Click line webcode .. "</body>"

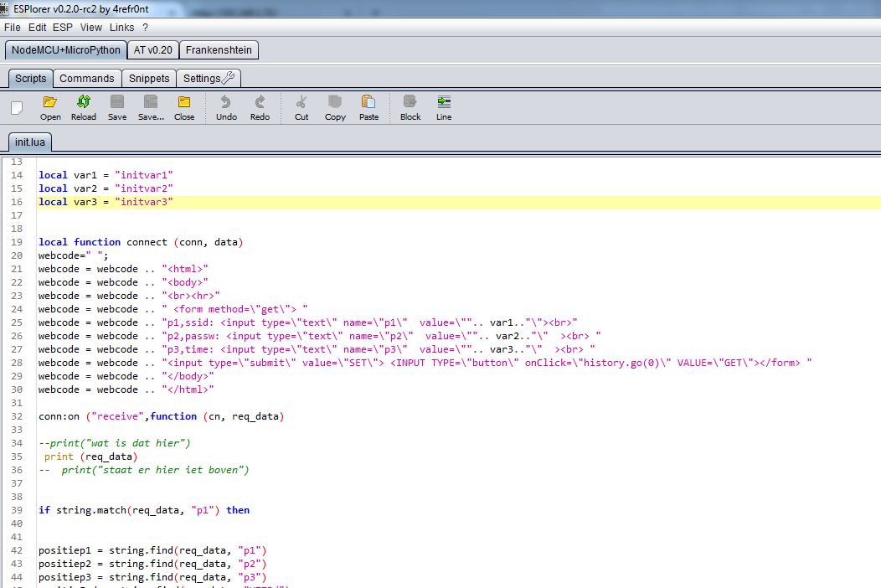point(126,376)
